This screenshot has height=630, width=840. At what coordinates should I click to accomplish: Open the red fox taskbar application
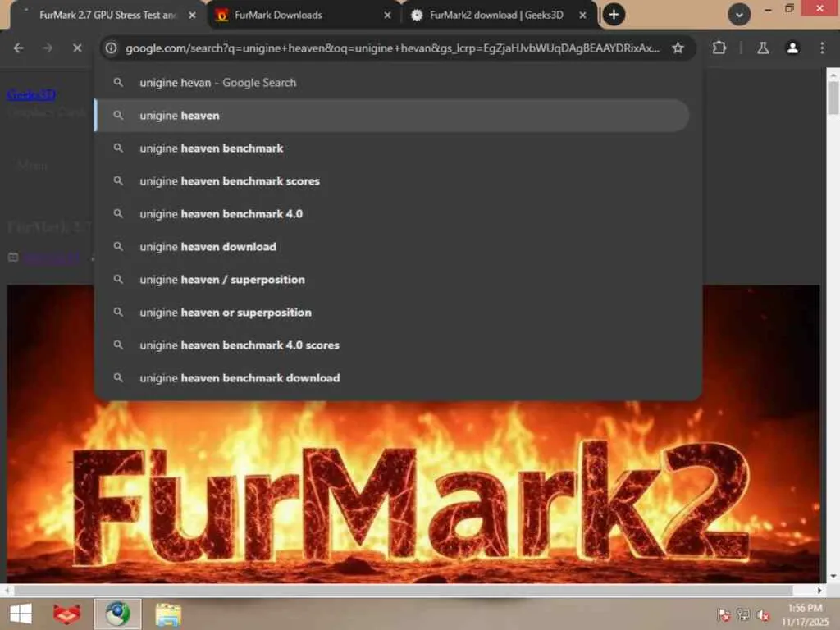click(67, 614)
